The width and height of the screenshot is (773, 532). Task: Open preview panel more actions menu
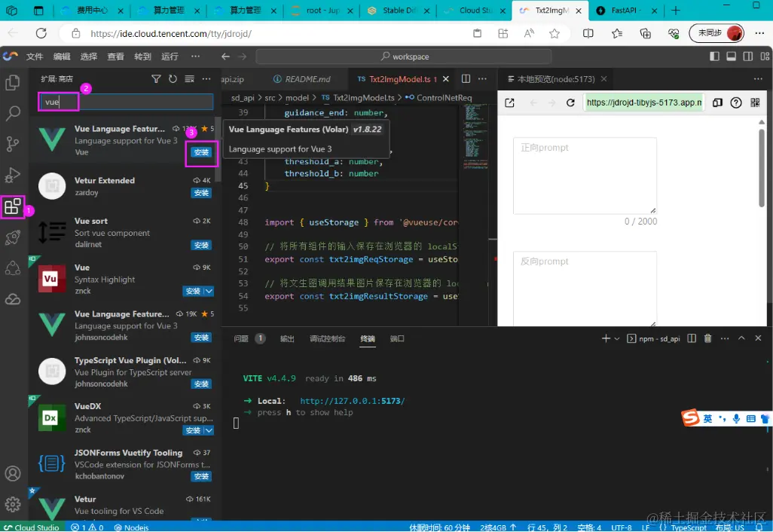758,79
